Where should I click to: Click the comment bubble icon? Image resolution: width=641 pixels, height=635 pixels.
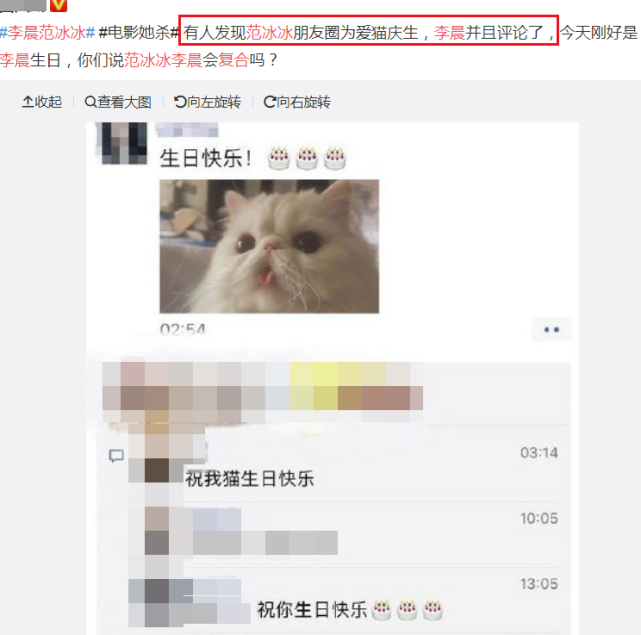click(x=117, y=455)
